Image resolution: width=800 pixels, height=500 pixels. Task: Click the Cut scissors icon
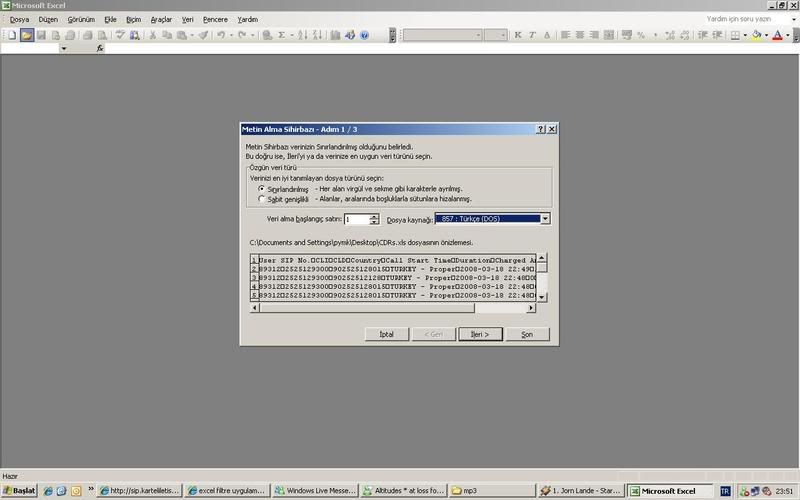pyautogui.click(x=152, y=35)
